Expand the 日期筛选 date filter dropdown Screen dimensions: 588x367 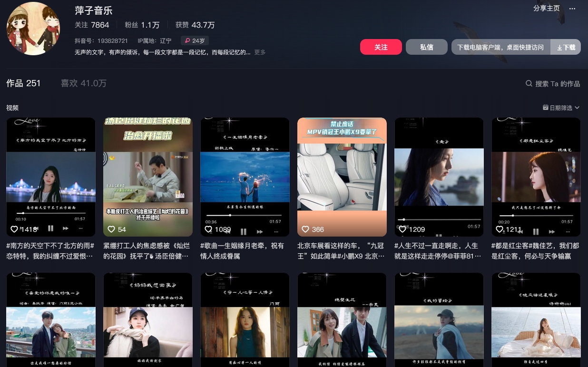tap(561, 108)
